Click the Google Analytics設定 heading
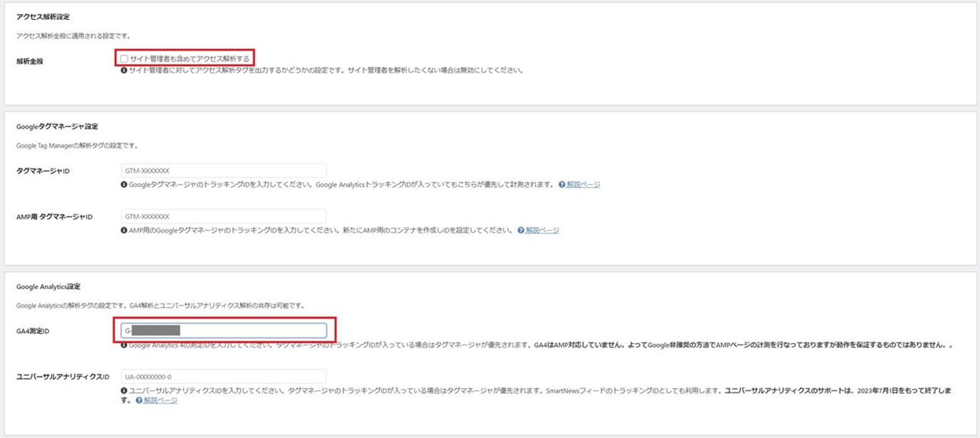980x438 pixels. tap(48, 287)
